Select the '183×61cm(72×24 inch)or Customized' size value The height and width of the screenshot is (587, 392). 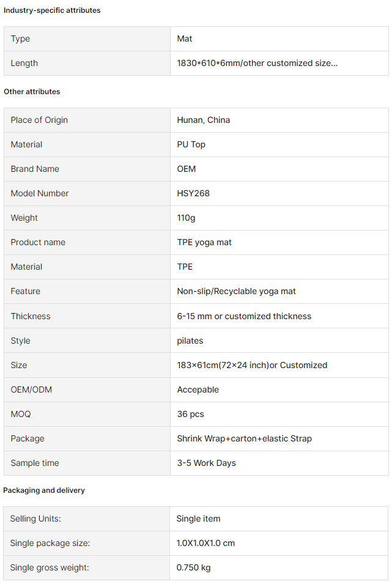pos(252,366)
